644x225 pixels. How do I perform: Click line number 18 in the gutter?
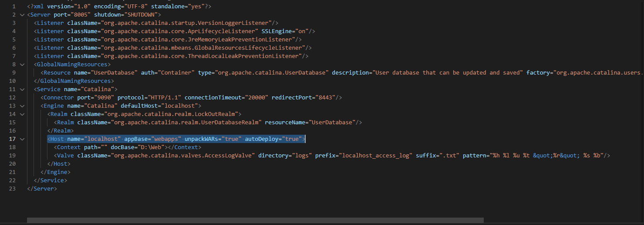tap(13, 147)
